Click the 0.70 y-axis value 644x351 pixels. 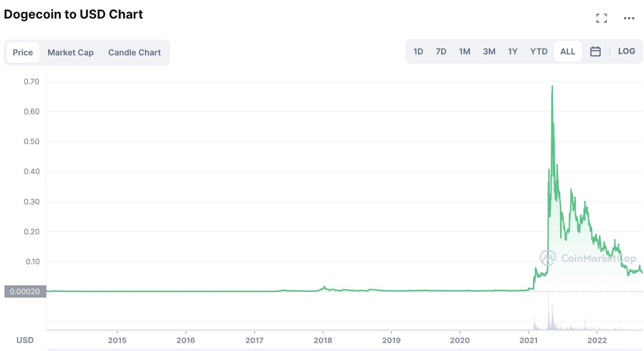(31, 82)
